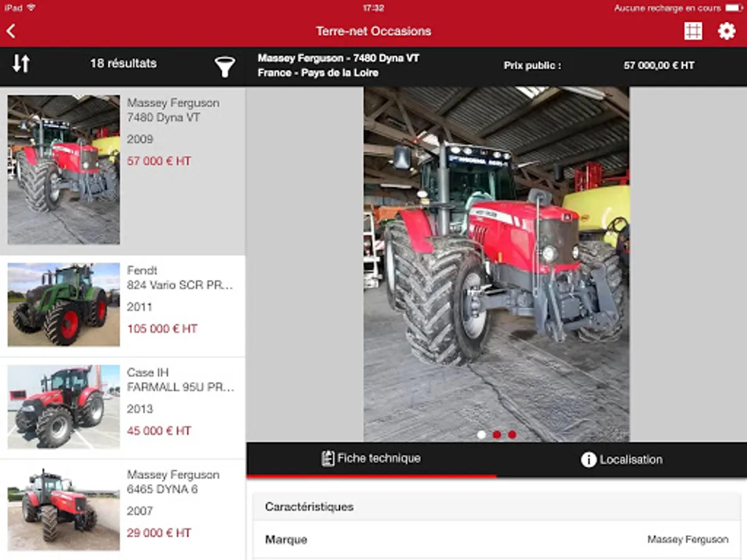Click the 17:32 clock in status bar

[373, 8]
